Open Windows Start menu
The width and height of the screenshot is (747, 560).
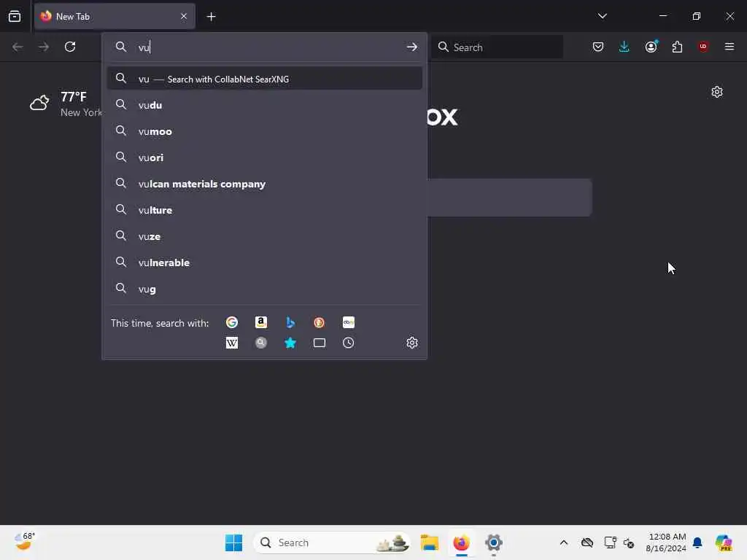point(234,542)
